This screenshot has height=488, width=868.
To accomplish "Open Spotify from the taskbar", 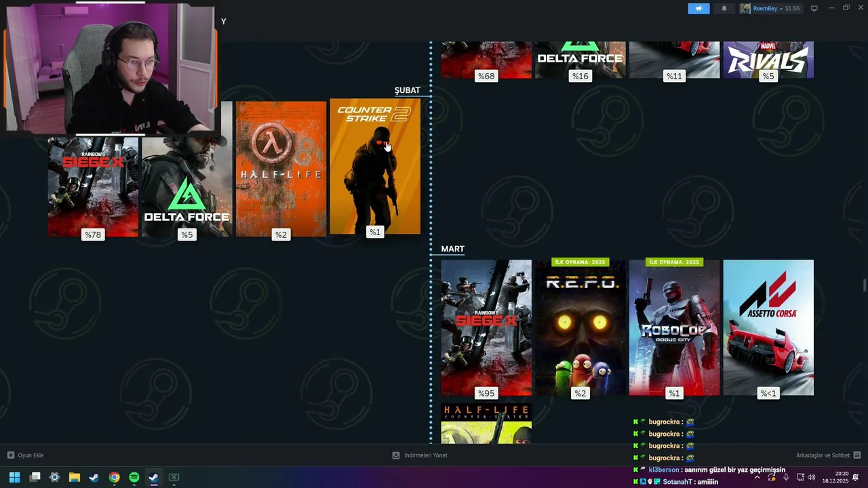I will (x=134, y=477).
